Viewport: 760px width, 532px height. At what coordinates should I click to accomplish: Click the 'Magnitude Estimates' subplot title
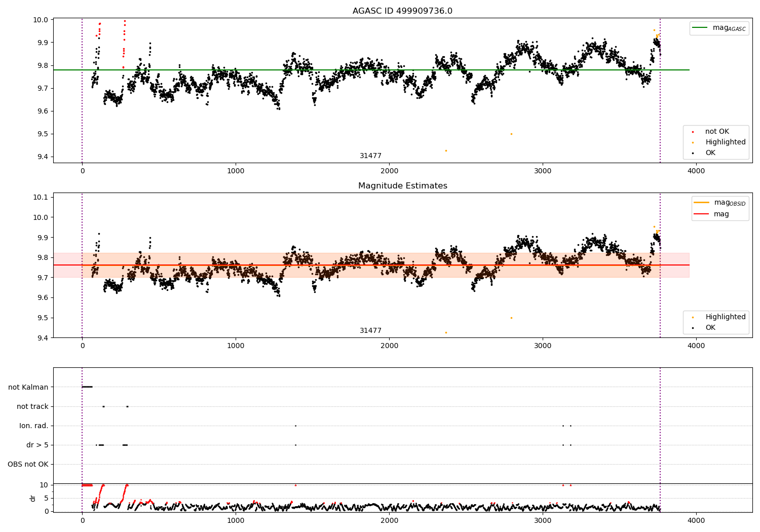pyautogui.click(x=402, y=186)
